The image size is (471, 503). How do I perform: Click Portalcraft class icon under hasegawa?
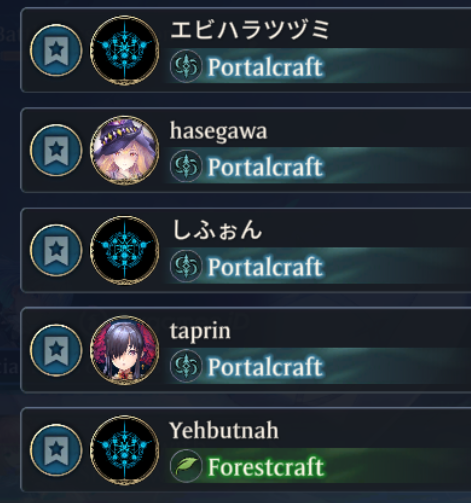tap(186, 166)
